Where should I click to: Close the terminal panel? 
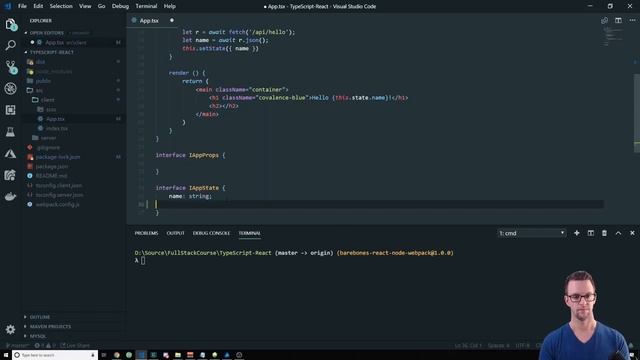(632, 233)
